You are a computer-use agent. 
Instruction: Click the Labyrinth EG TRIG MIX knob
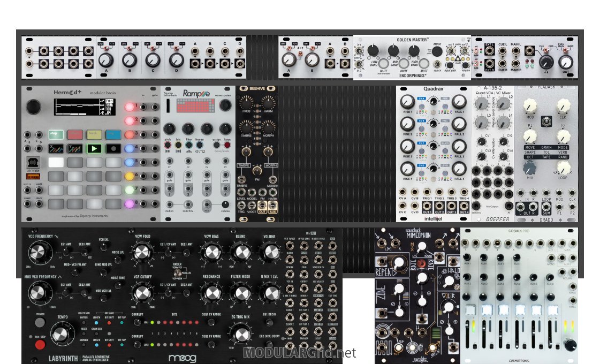point(241,335)
